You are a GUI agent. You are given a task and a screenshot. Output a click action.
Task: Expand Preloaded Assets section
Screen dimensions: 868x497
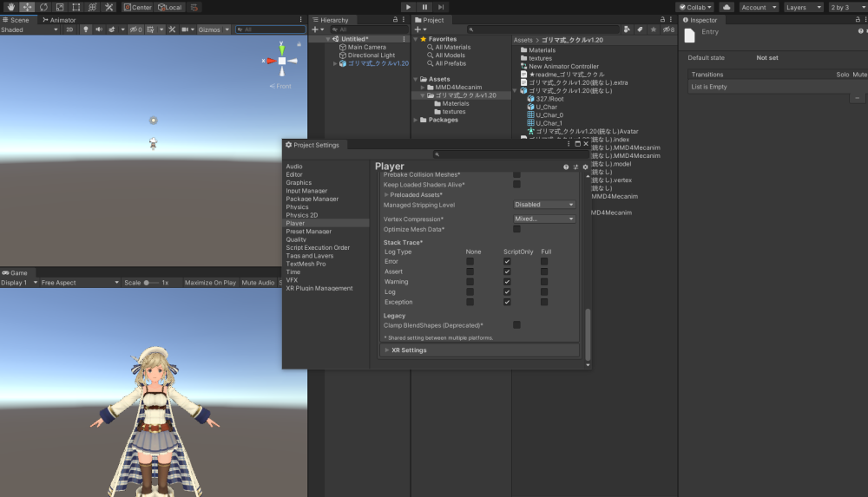click(386, 195)
